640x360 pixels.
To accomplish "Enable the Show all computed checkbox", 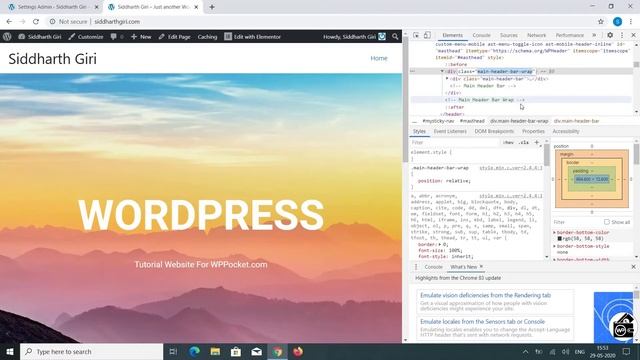I will [x=607, y=222].
